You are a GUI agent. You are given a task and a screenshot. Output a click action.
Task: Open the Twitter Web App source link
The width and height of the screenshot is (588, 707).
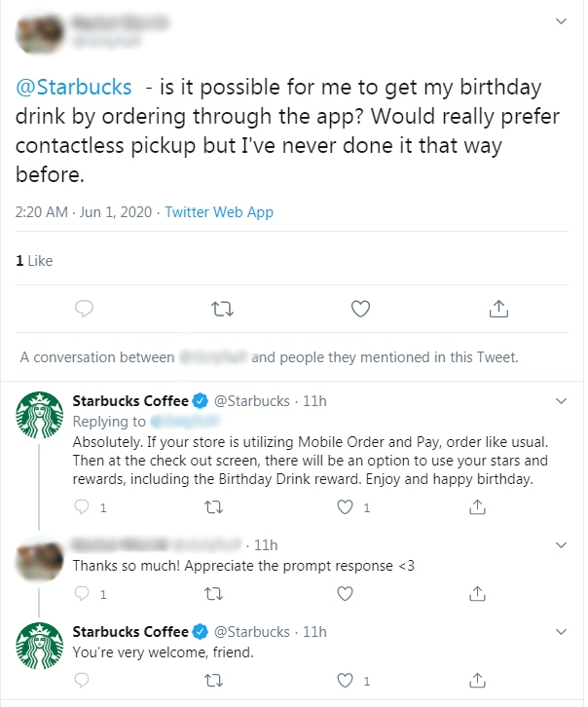(219, 212)
